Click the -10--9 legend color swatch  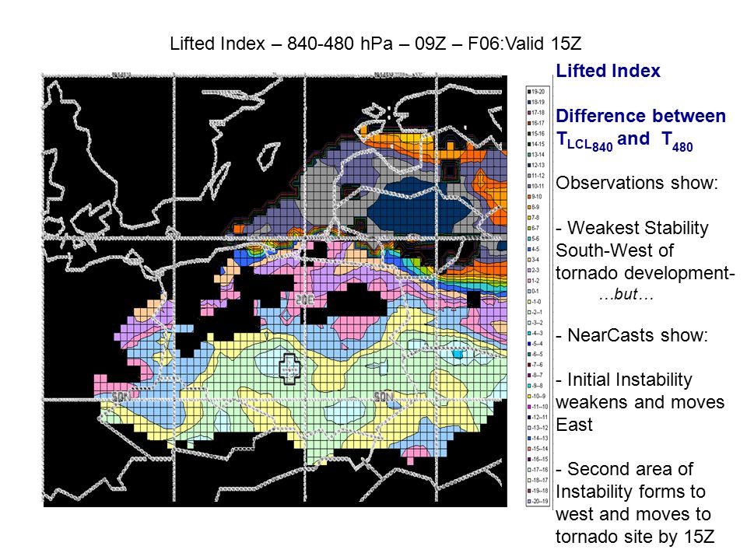pyautogui.click(x=529, y=396)
